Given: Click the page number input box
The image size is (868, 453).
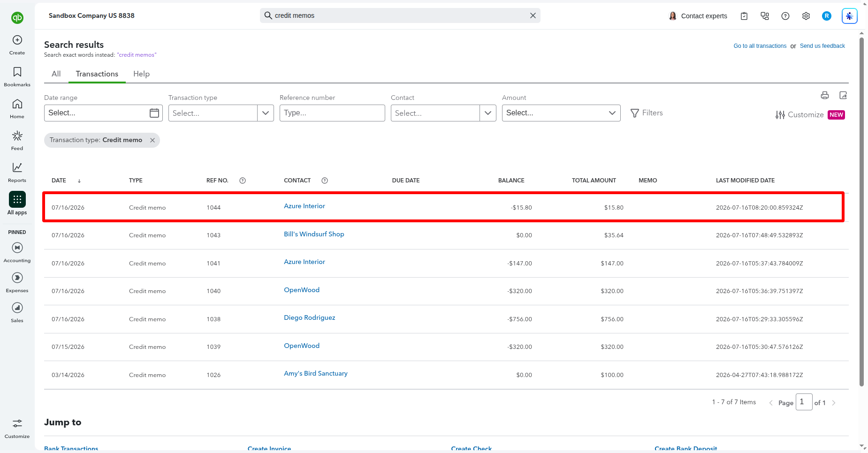Looking at the screenshot, I should tap(804, 402).
